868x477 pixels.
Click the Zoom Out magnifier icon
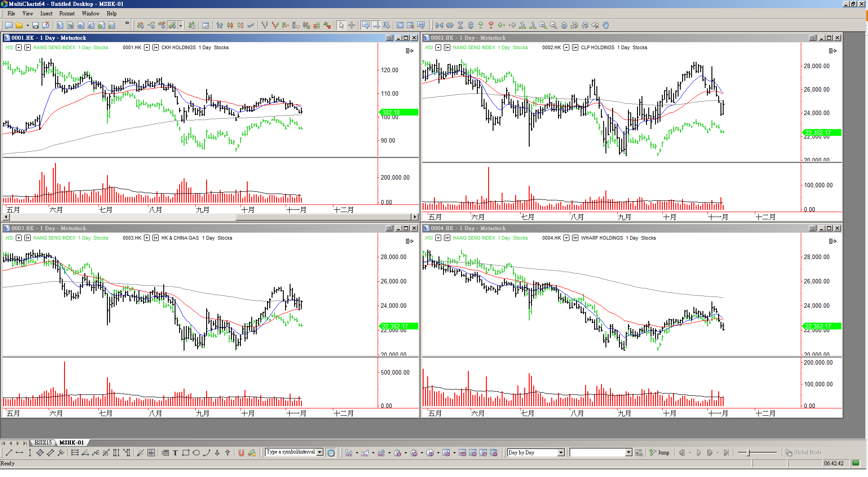pyautogui.click(x=554, y=25)
